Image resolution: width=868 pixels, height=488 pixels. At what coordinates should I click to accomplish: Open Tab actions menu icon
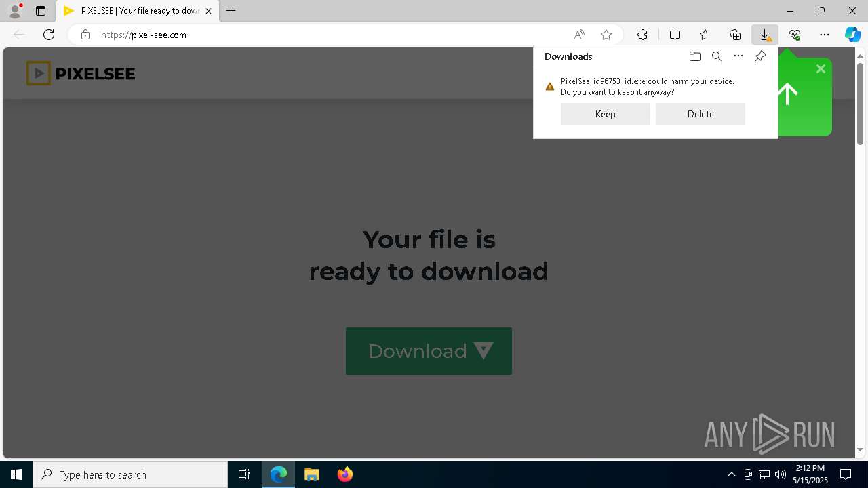point(41,11)
